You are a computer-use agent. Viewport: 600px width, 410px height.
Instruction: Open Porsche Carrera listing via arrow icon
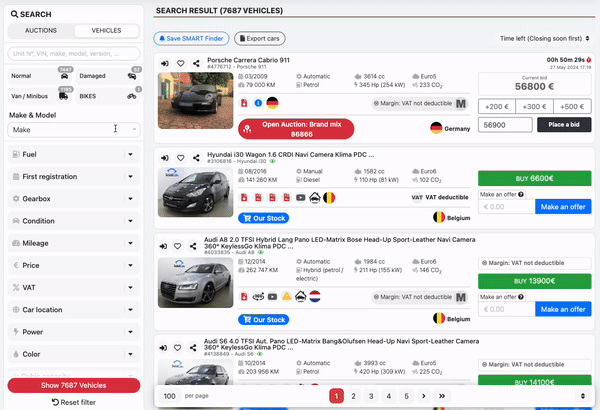(165, 64)
